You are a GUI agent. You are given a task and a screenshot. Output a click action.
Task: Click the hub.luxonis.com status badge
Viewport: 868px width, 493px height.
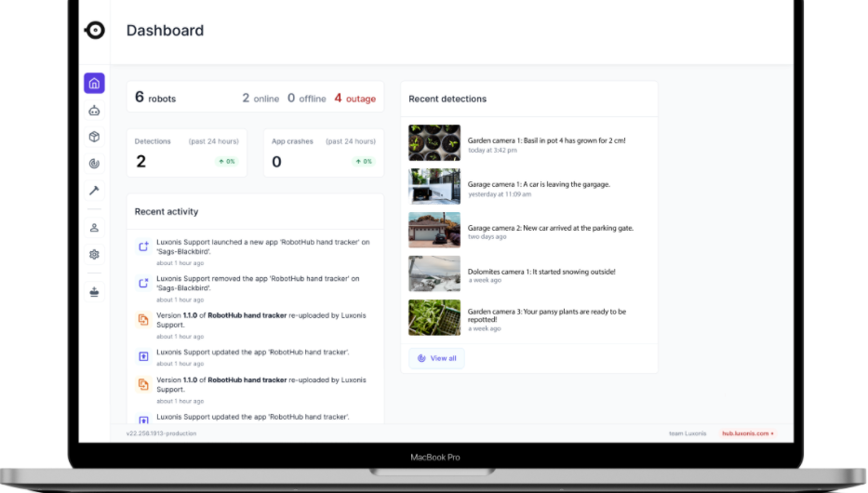(x=747, y=433)
